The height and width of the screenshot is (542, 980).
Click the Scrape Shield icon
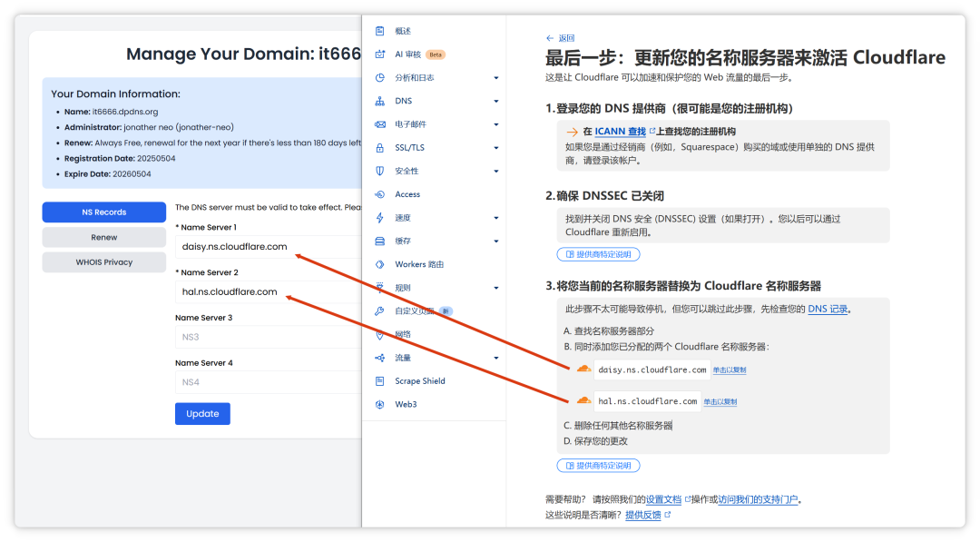[379, 380]
